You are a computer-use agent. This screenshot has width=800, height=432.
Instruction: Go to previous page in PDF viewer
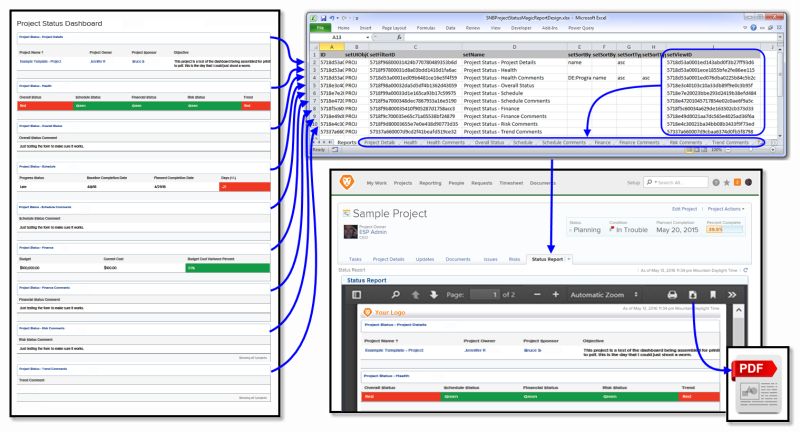coord(415,295)
